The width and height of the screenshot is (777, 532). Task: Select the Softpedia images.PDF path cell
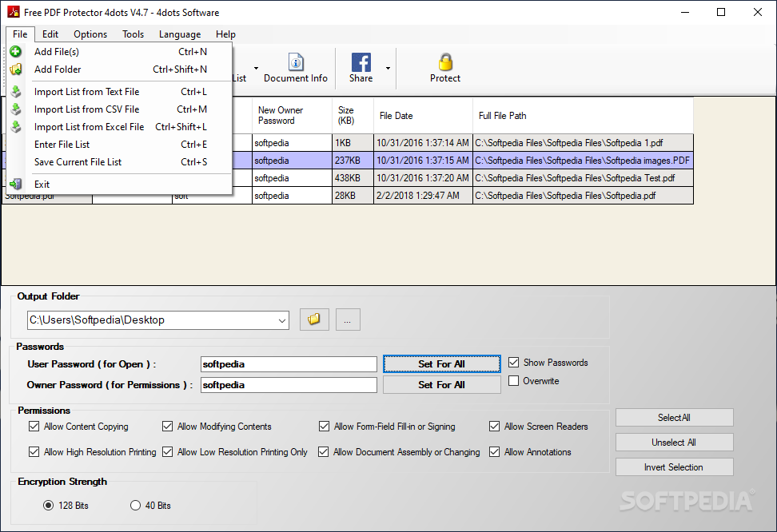[584, 161]
